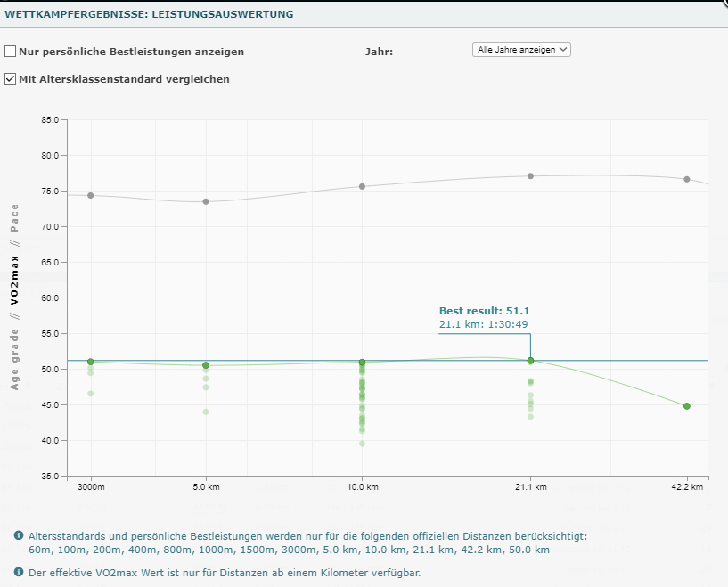728x587 pixels.
Task: Click the 'Mit Altersklassenstandard vergleichen' label text
Action: pyautogui.click(x=124, y=79)
